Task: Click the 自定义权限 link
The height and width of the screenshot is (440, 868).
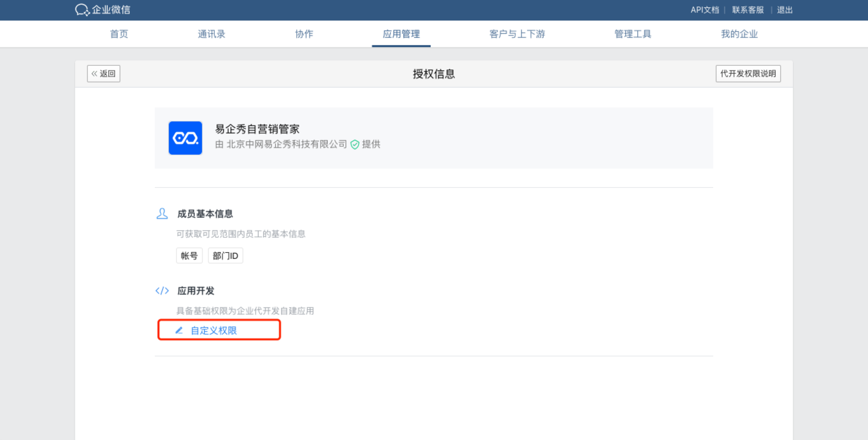Action: (x=214, y=330)
